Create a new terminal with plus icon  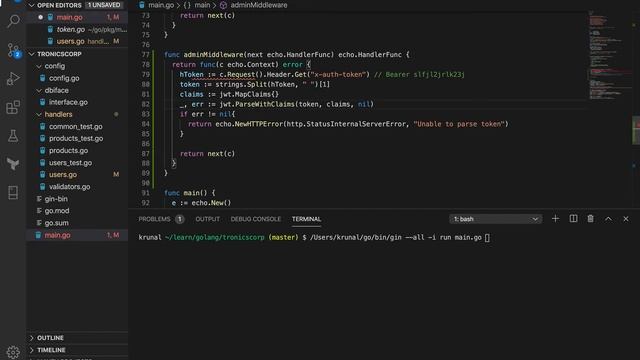point(555,219)
